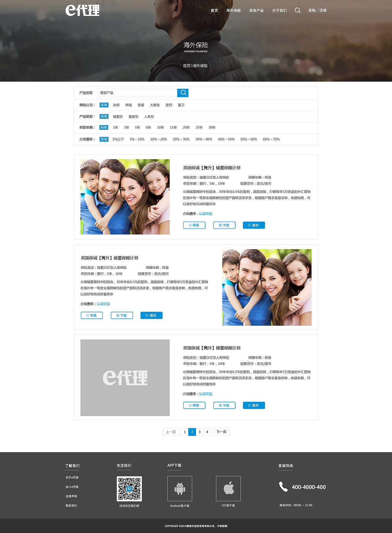Open the header search magnifier icon
Viewport: 392px width, 533px height.
pos(297,10)
